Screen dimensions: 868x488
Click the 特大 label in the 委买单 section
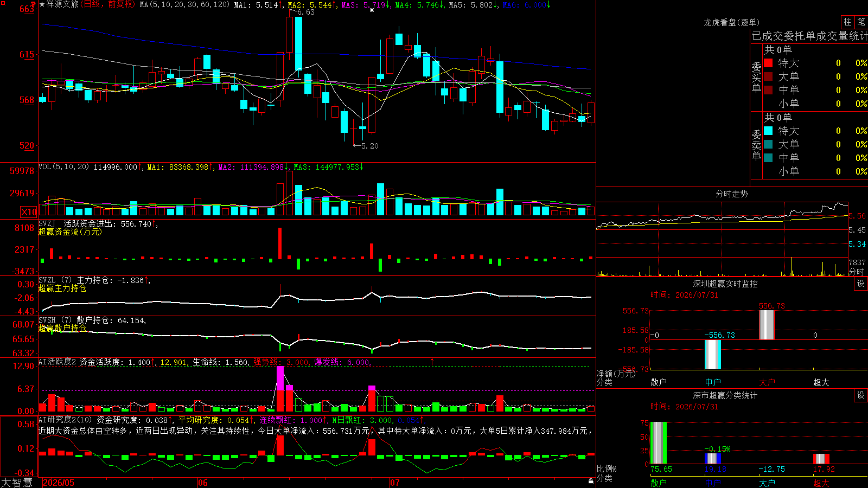pyautogui.click(x=788, y=63)
